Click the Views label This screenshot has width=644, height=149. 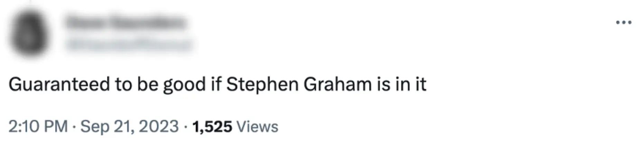257,127
